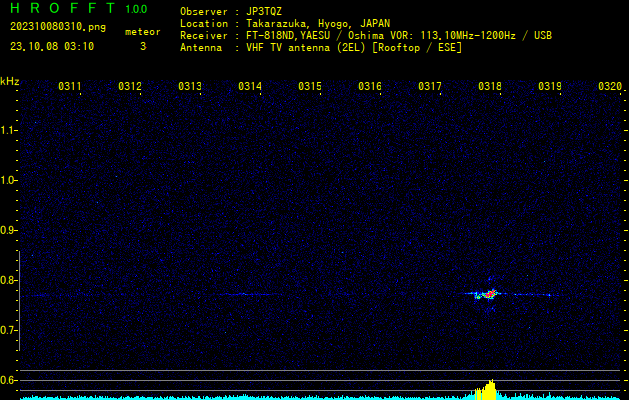Click the 1.0 frequency axis label
The image size is (629, 400).
click(x=9, y=180)
